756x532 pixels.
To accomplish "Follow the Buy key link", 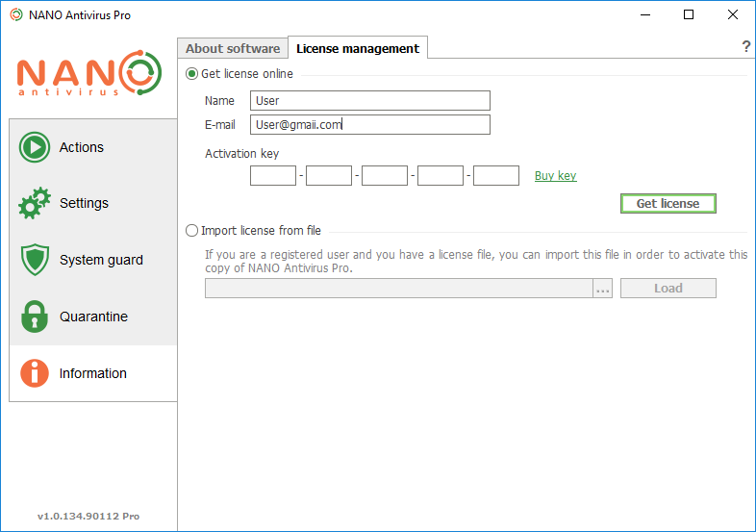I will pyautogui.click(x=555, y=175).
